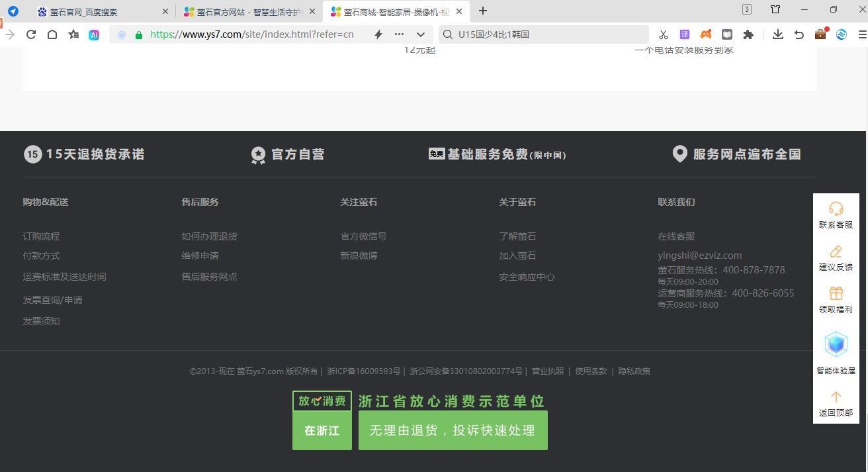Click the yingshi@ezviz.com email address
The image size is (868, 472).
click(699, 256)
